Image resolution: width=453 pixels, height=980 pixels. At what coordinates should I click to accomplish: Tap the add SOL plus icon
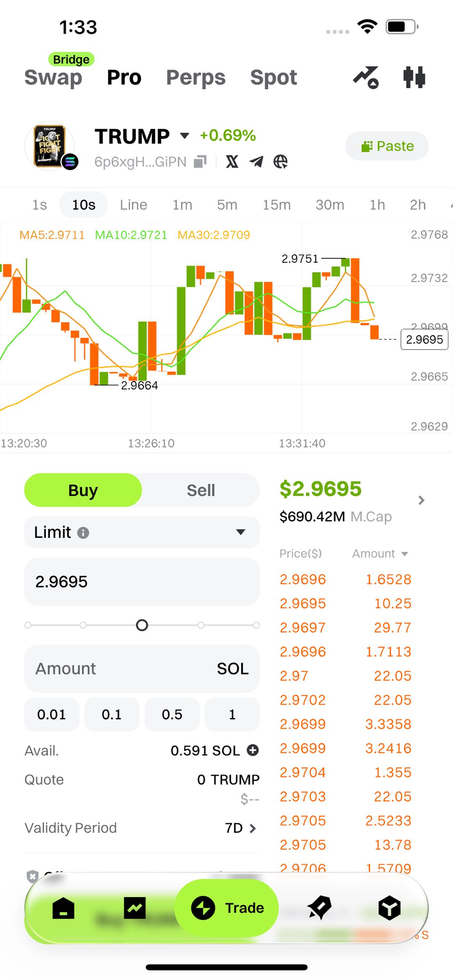click(x=253, y=750)
